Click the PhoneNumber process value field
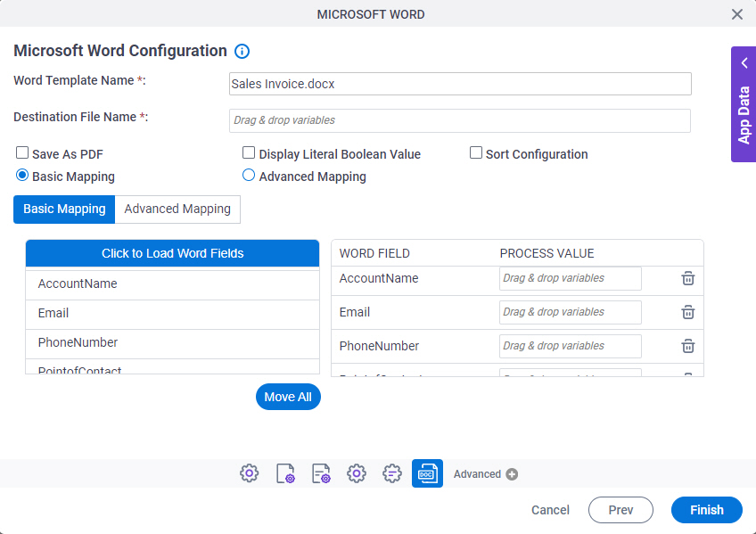The image size is (756, 534). click(571, 346)
